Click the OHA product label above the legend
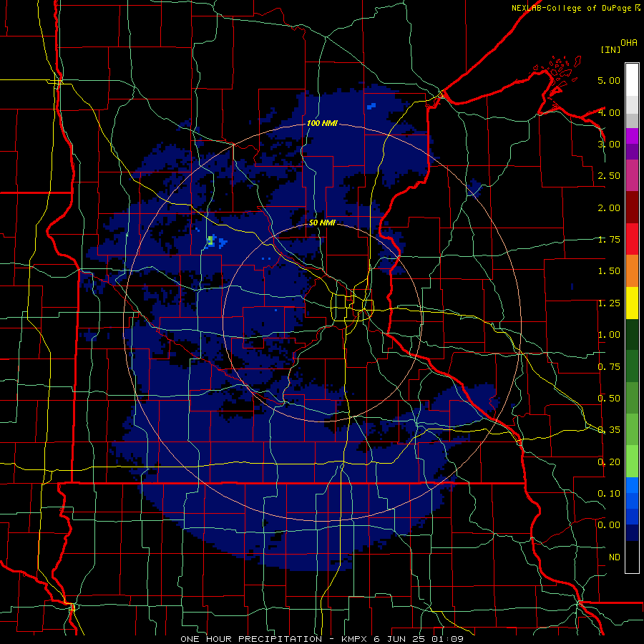Viewport: 644px width, 644px height. click(629, 43)
